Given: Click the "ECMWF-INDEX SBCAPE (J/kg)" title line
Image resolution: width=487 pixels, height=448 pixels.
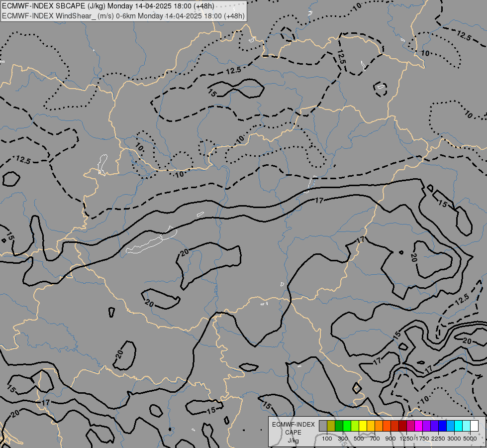Looking at the screenshot, I should coord(108,6).
